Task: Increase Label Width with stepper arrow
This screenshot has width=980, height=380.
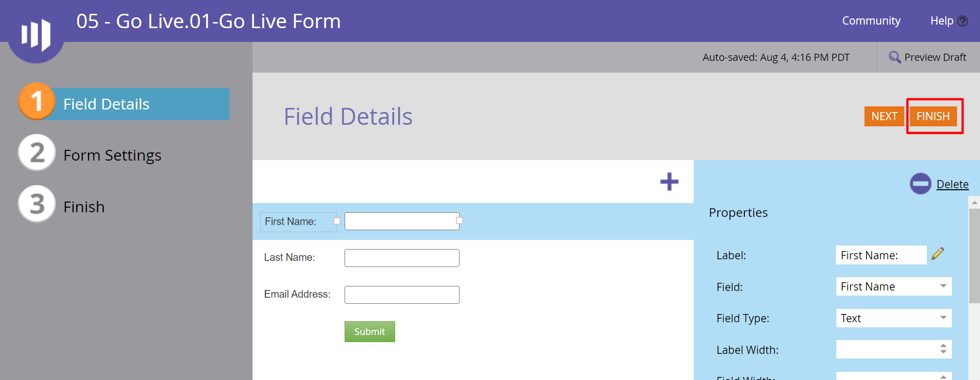Action: point(943,346)
